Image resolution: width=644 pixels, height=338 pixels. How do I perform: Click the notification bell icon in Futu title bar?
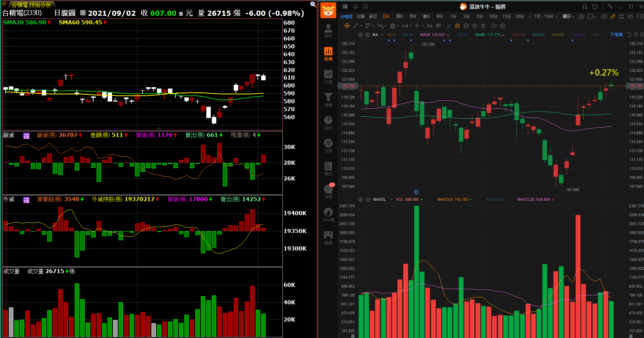point(355,7)
